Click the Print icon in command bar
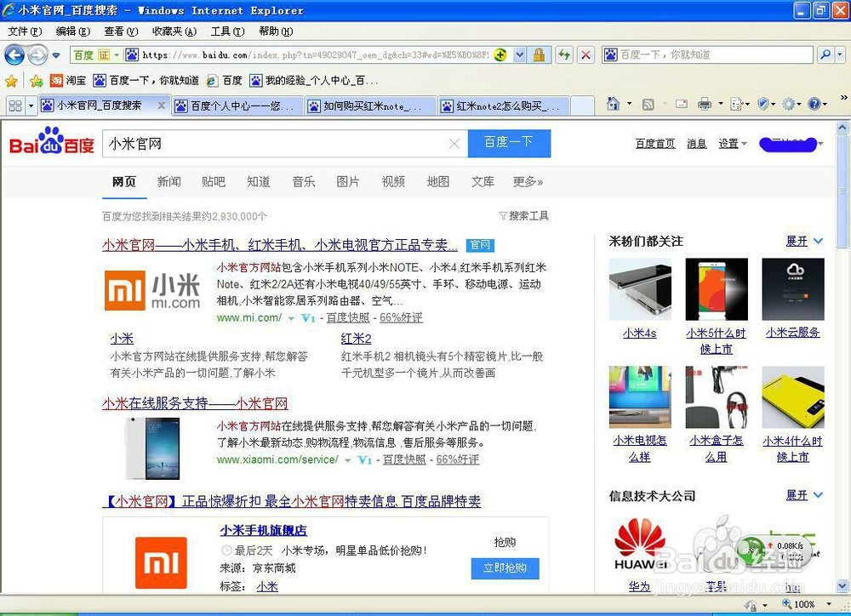 tap(705, 104)
